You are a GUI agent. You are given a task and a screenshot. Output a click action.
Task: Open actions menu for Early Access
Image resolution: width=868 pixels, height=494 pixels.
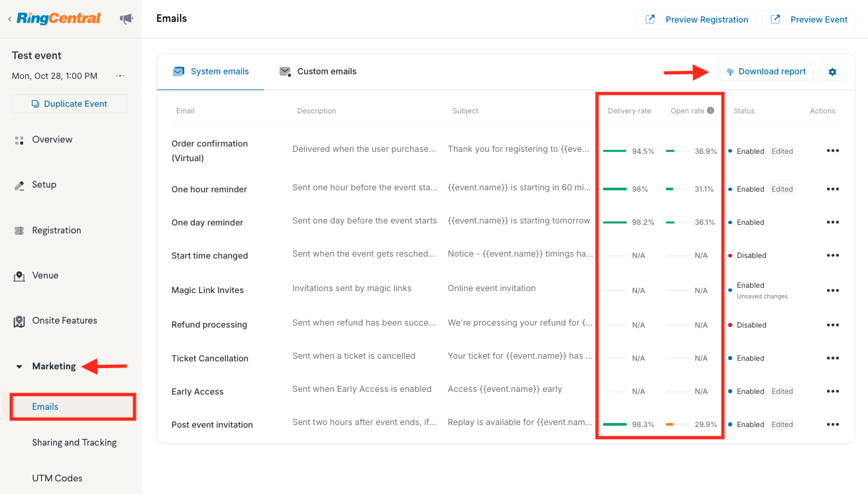pos(833,391)
